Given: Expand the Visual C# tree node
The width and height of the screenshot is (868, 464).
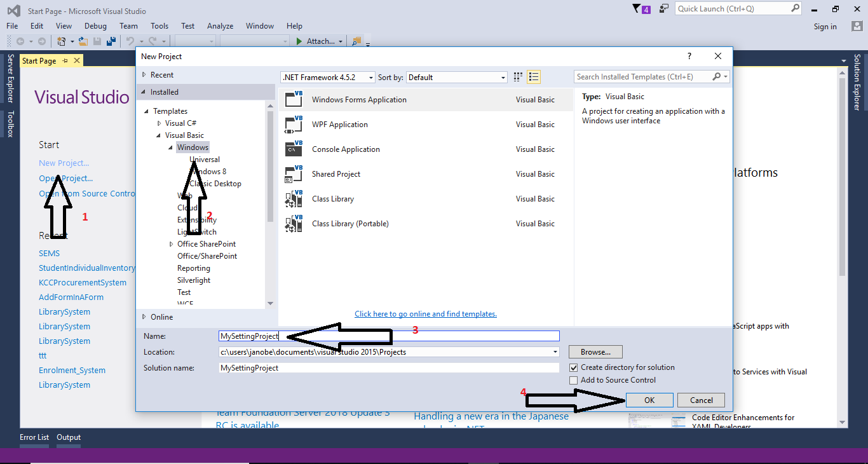Looking at the screenshot, I should click(159, 123).
